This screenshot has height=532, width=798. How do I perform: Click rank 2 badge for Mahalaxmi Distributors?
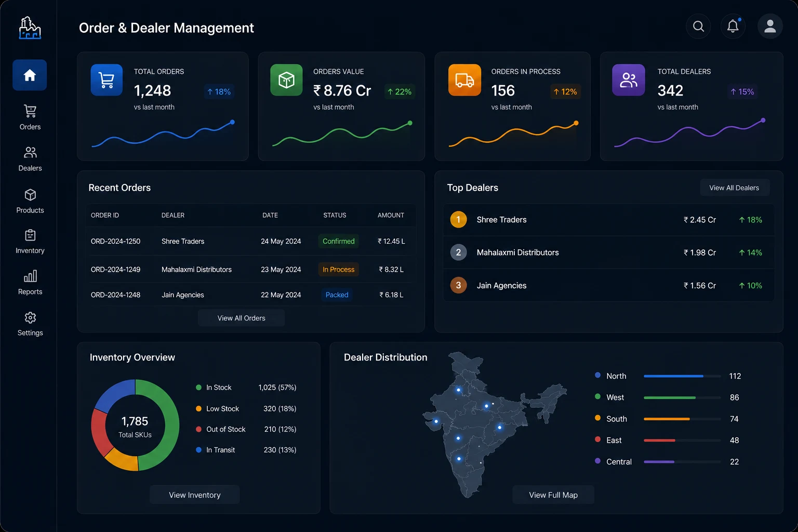tap(458, 252)
